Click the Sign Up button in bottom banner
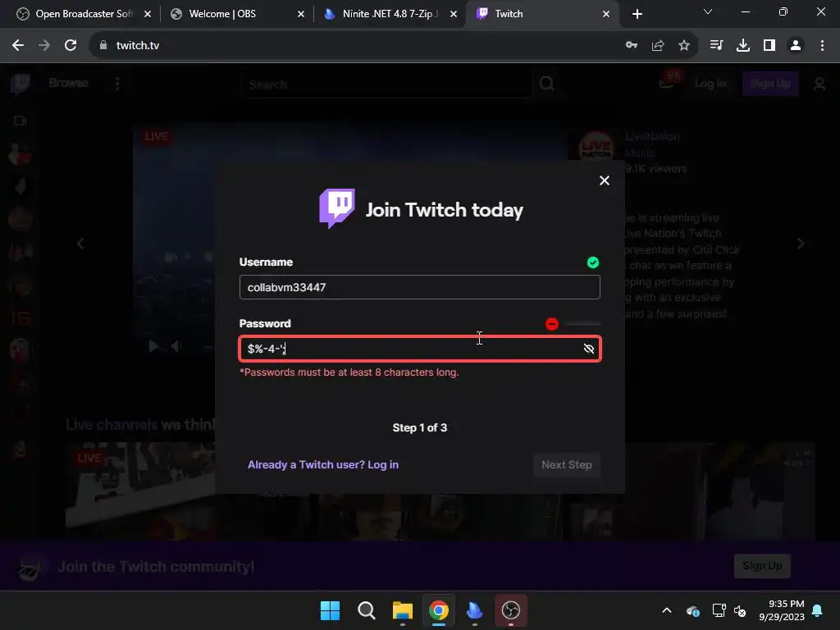The width and height of the screenshot is (840, 630). pyautogui.click(x=762, y=566)
